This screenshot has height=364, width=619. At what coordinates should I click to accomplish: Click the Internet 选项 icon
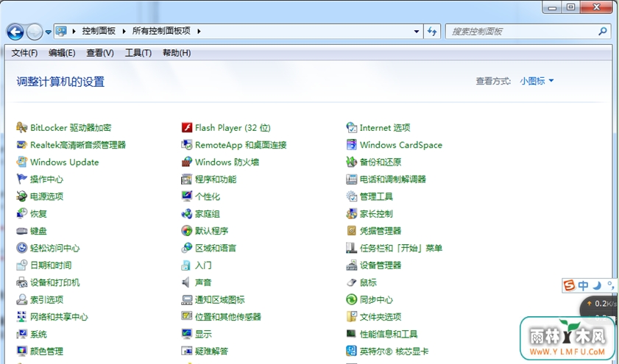(x=351, y=127)
